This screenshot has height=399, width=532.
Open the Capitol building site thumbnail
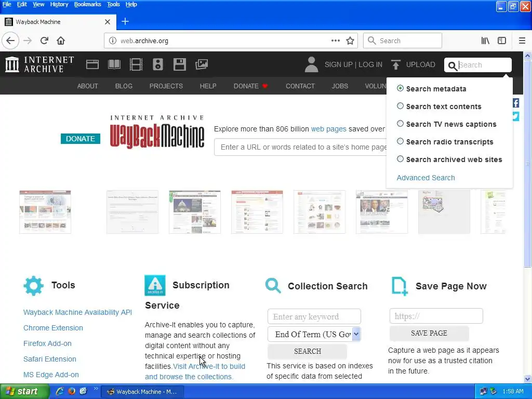pyautogui.click(x=195, y=212)
